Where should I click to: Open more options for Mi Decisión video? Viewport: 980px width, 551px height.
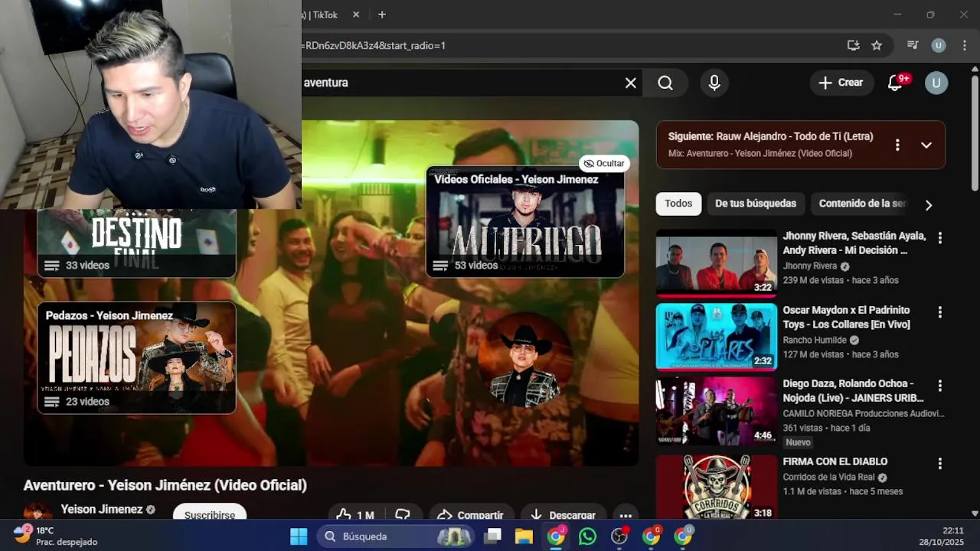click(x=940, y=238)
